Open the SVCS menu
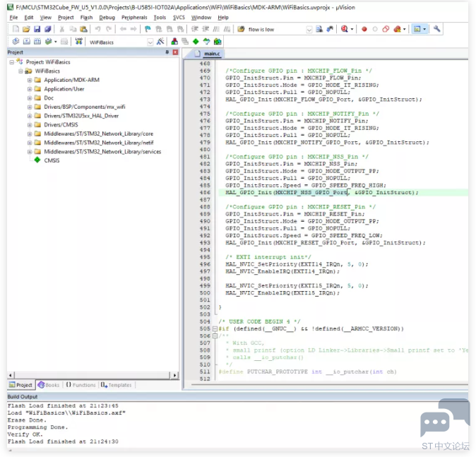This screenshot has width=476, height=457. [179, 18]
